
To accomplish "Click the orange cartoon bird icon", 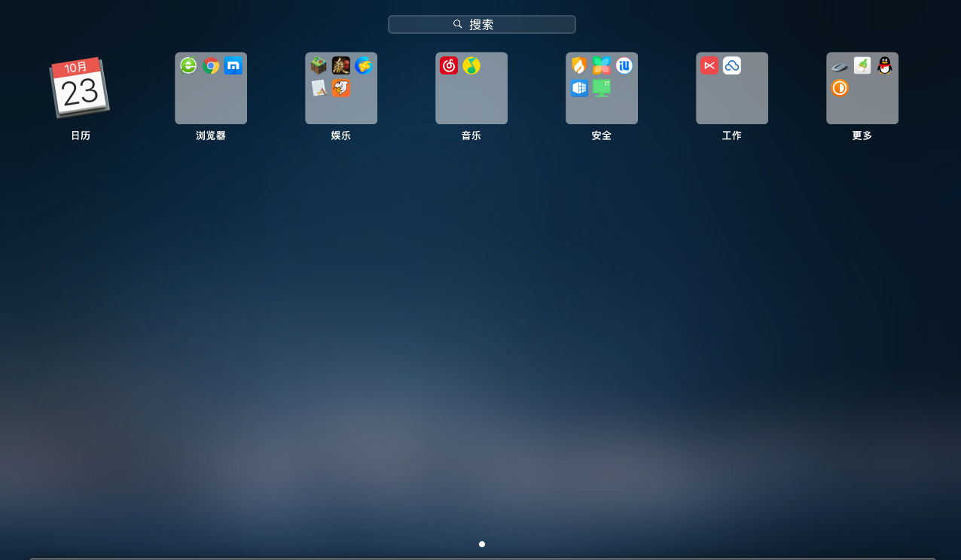I will pos(341,88).
